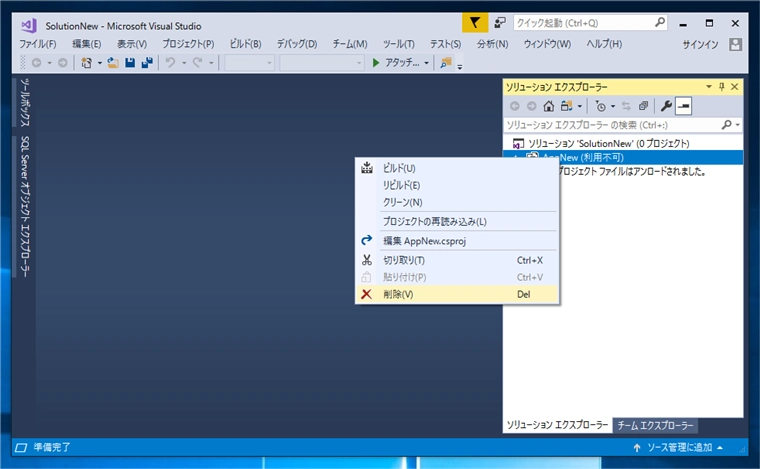
Task: Toggle the preview selected items button
Action: coord(683,106)
